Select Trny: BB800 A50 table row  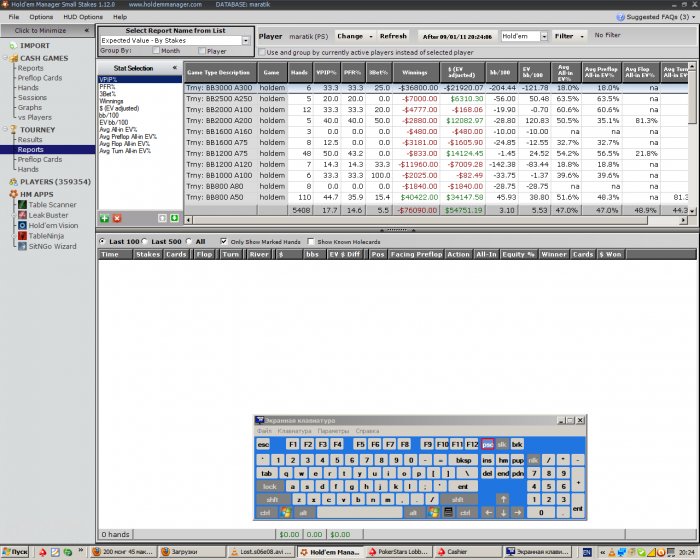(x=436, y=197)
